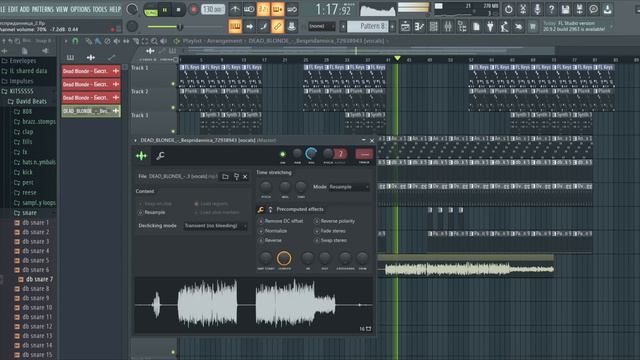This screenshot has width=640, height=360.
Task: Expand the KITSSSSS folder in browser
Action: click(18, 91)
